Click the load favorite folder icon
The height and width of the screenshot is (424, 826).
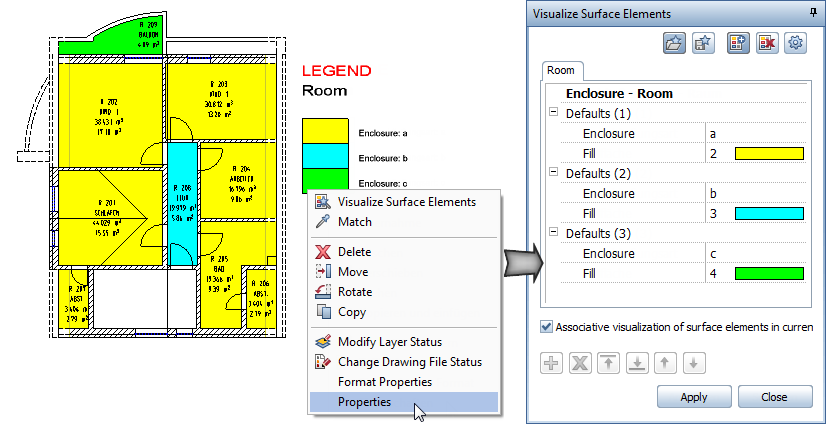674,44
